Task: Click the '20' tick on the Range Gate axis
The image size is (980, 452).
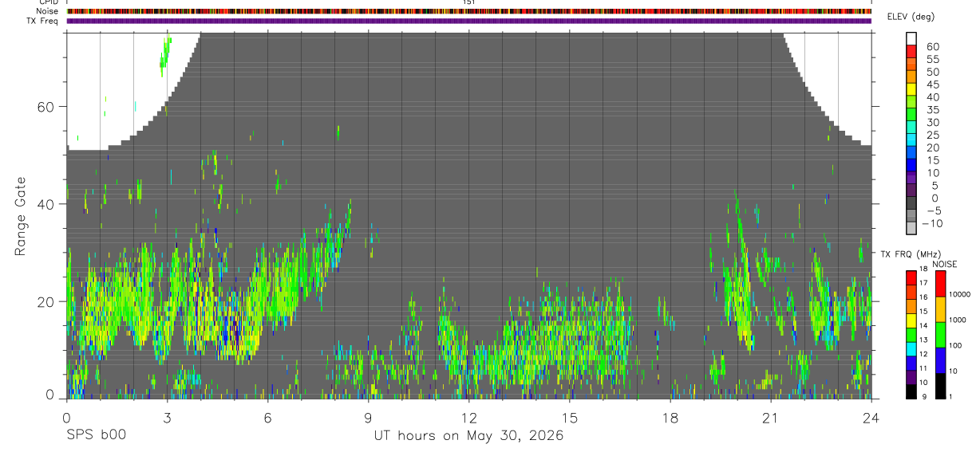Action: point(46,301)
